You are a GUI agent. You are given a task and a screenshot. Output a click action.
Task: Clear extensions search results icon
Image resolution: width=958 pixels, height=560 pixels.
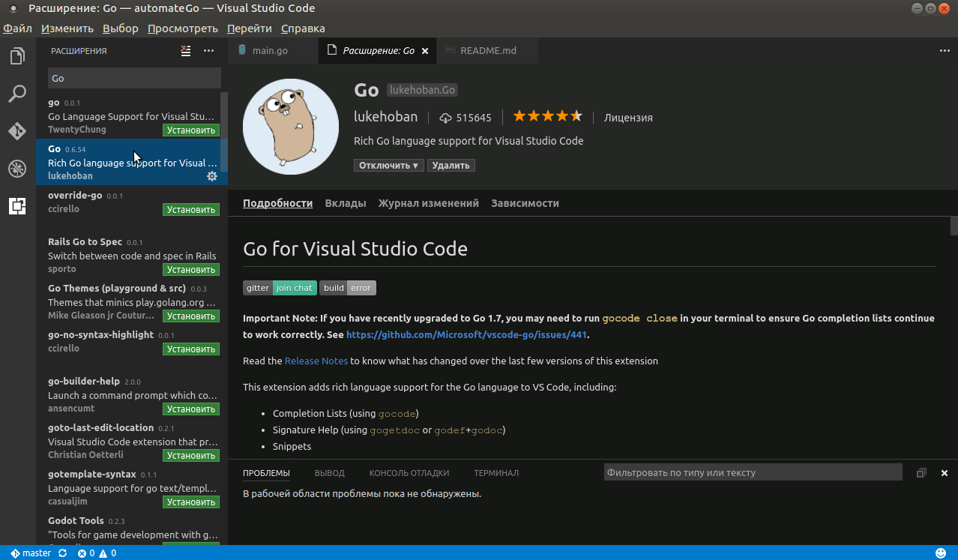tap(186, 51)
